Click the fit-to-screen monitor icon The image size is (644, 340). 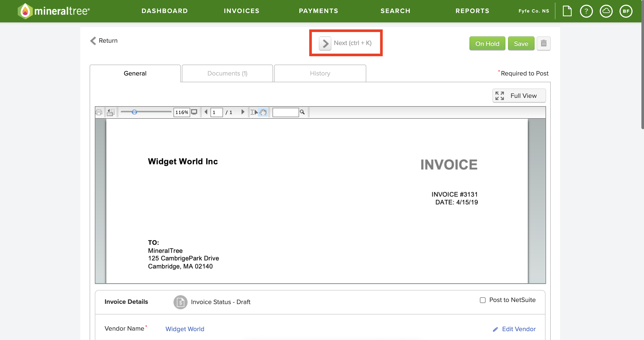[194, 112]
